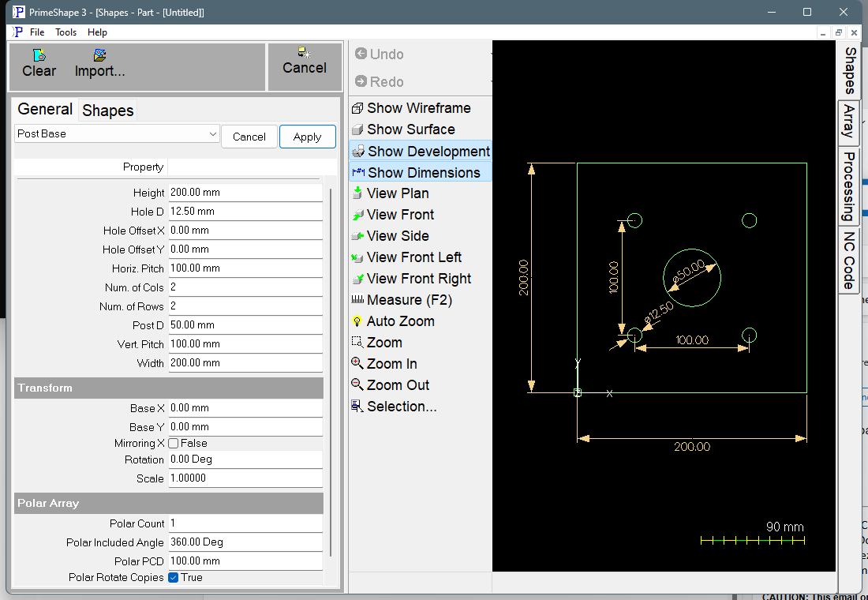Click the Polar Array section header
The height and width of the screenshot is (600, 868).
click(x=168, y=503)
